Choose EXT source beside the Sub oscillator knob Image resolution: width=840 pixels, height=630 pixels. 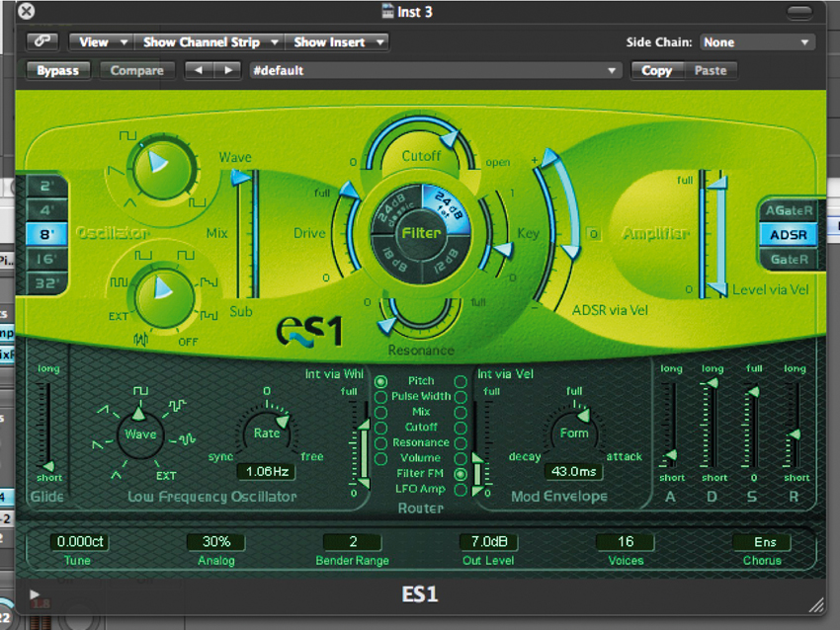119,316
